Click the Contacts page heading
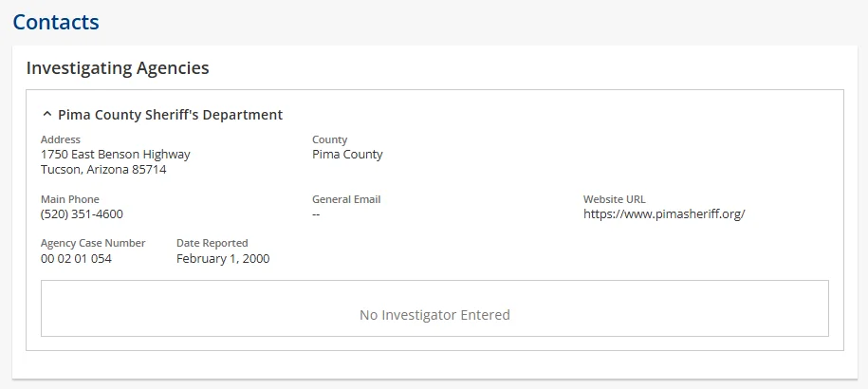 (56, 21)
